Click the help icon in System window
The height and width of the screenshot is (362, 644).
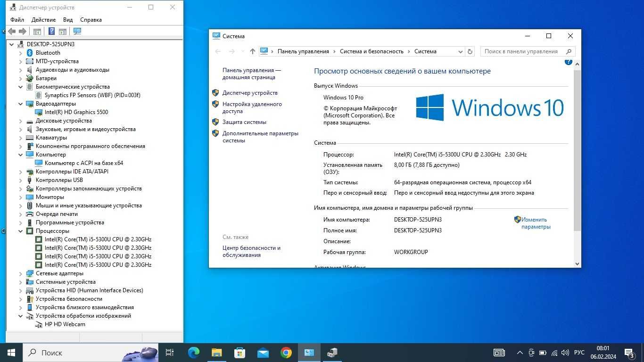[x=568, y=62]
